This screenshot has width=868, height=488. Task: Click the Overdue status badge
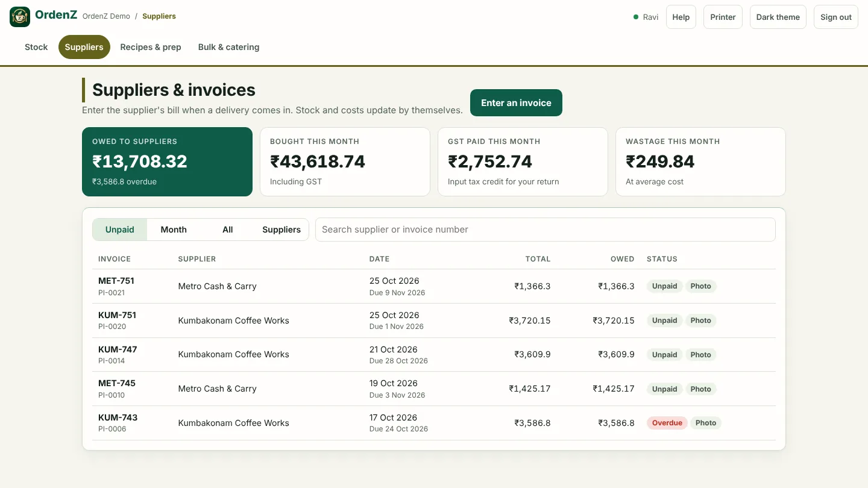(x=667, y=423)
